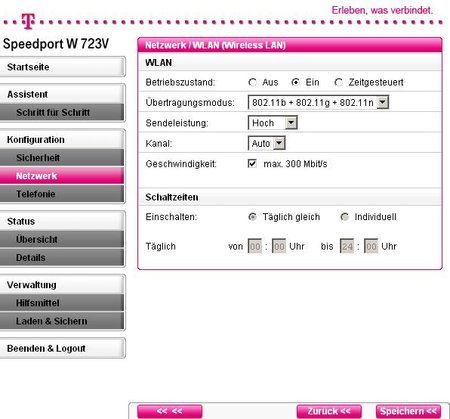Click the 'bis' minutes field

pyautogui.click(x=371, y=246)
